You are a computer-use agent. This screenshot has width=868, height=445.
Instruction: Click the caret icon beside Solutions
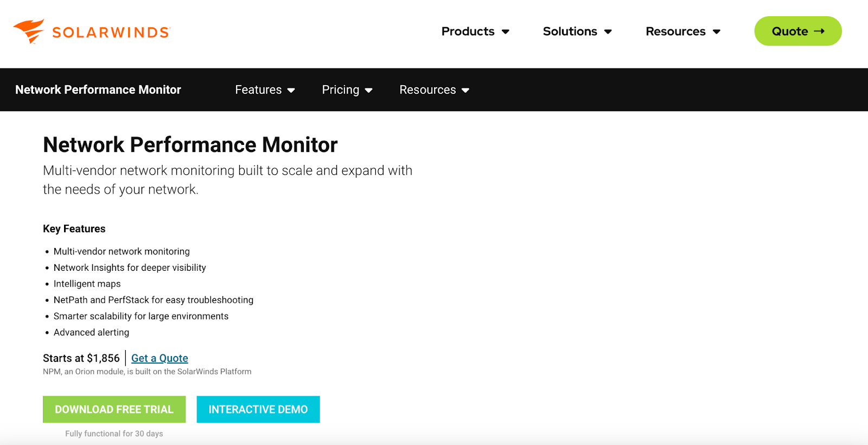coord(608,32)
